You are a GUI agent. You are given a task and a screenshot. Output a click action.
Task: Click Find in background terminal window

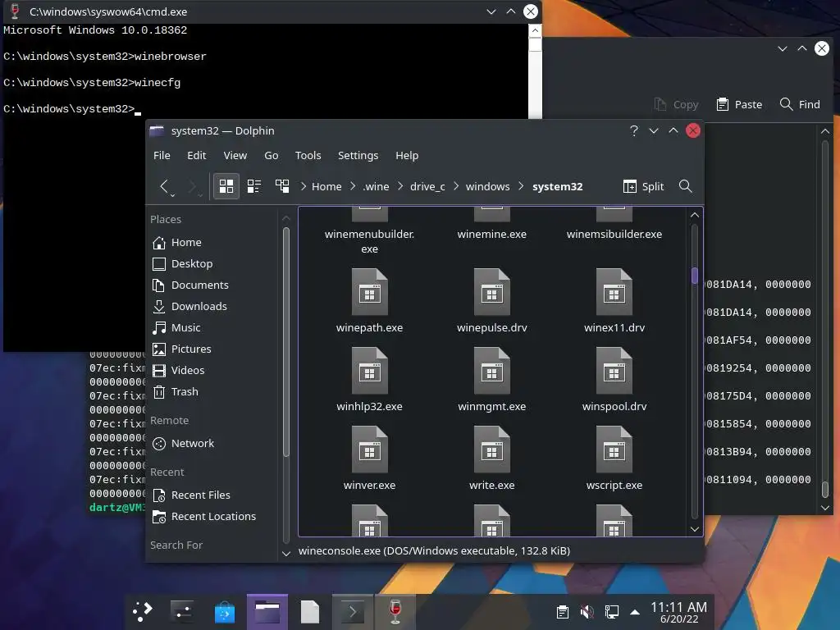(800, 104)
